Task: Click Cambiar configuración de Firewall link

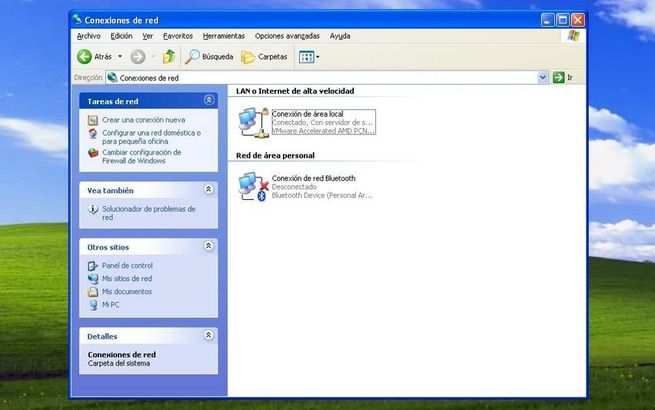Action: tap(142, 157)
